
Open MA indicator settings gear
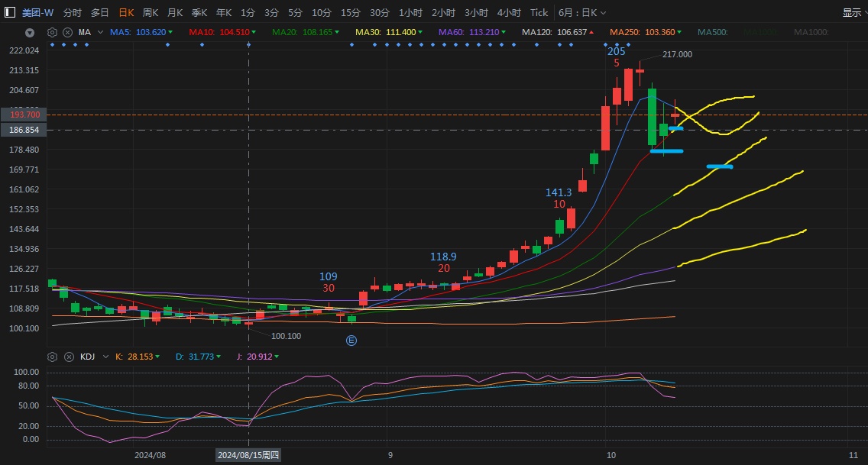pyautogui.click(x=52, y=32)
